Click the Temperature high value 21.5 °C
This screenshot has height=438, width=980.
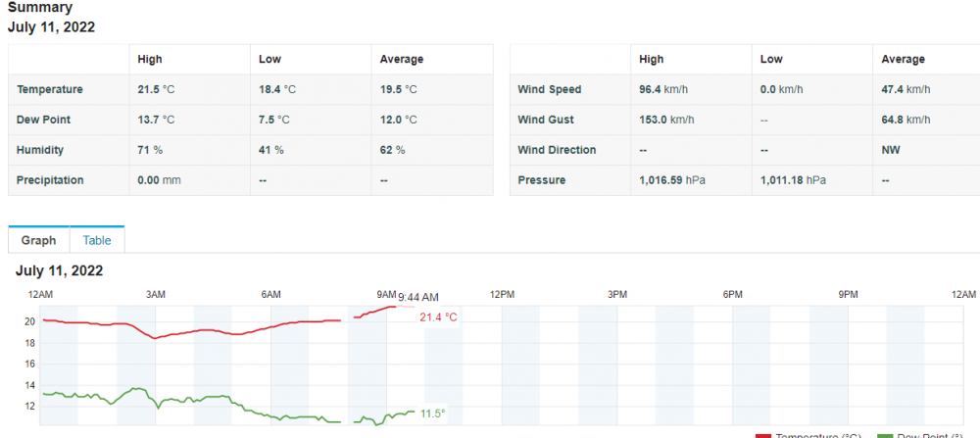(x=156, y=89)
